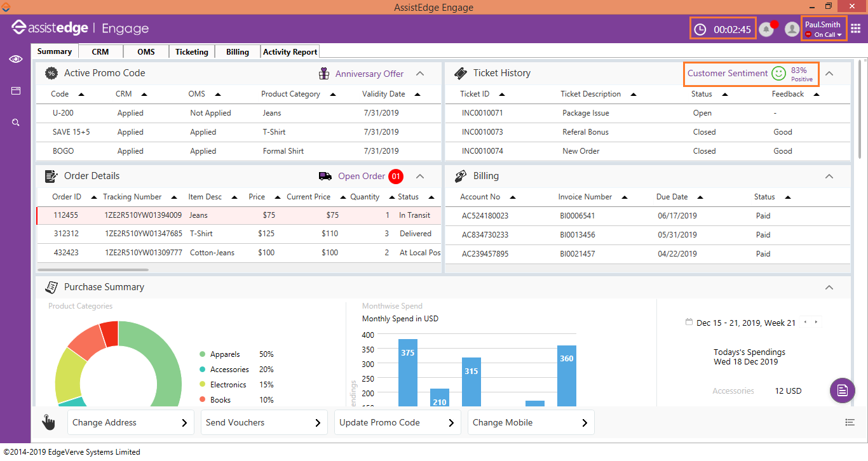This screenshot has height=461, width=868.
Task: Open the Anniversary Offer link
Action: (369, 74)
